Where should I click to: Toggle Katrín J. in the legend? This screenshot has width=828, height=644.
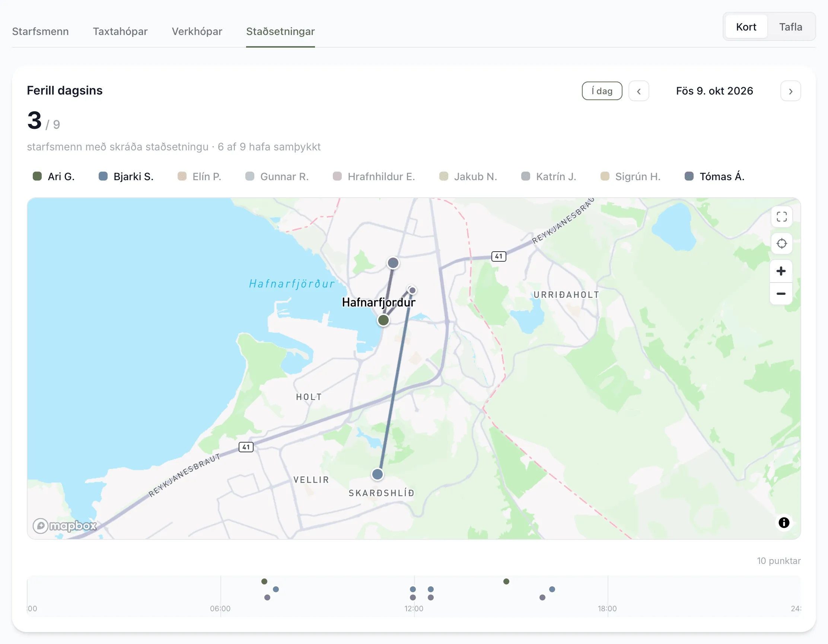click(x=549, y=177)
